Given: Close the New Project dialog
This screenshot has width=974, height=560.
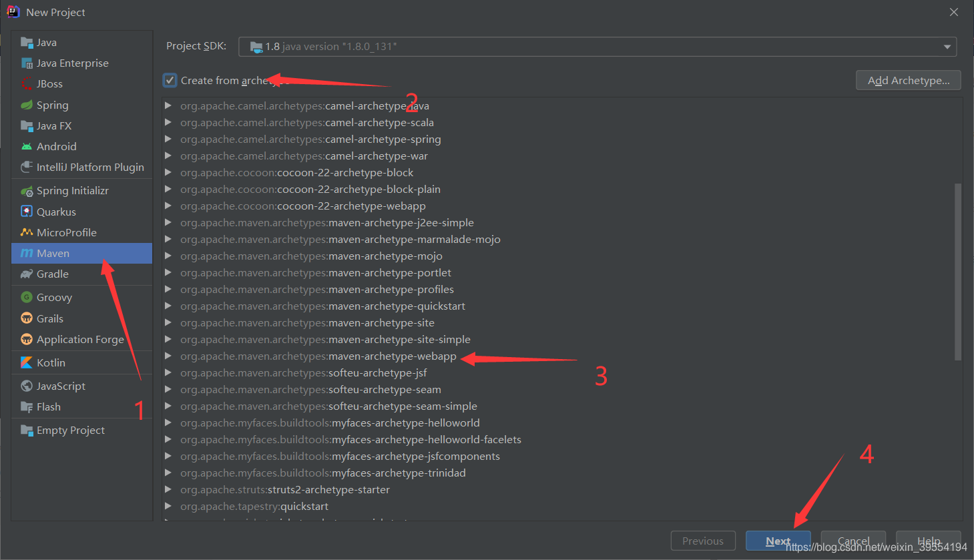Looking at the screenshot, I should (x=954, y=12).
